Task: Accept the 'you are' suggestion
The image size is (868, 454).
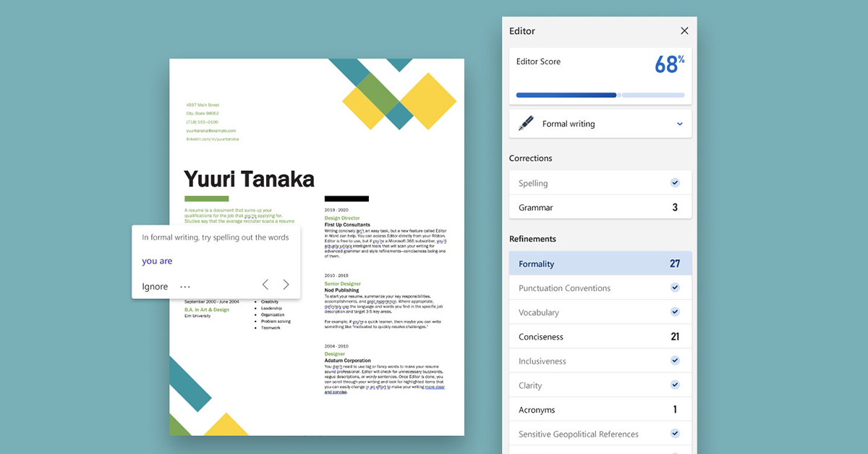Action: (x=157, y=261)
